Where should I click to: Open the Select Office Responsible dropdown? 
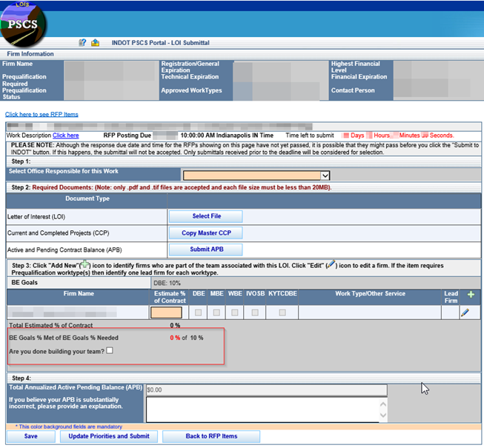[x=256, y=175]
